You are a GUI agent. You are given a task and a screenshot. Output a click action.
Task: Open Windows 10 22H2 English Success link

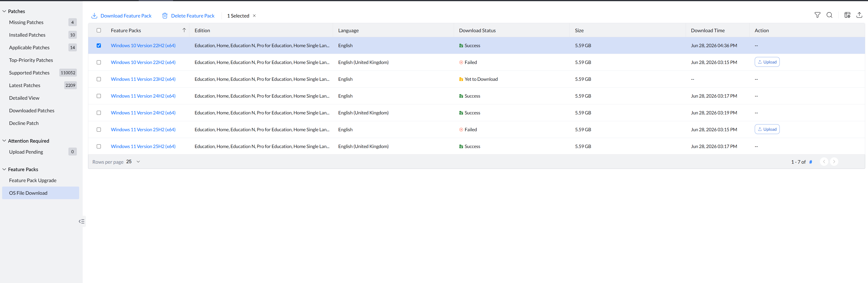point(143,46)
